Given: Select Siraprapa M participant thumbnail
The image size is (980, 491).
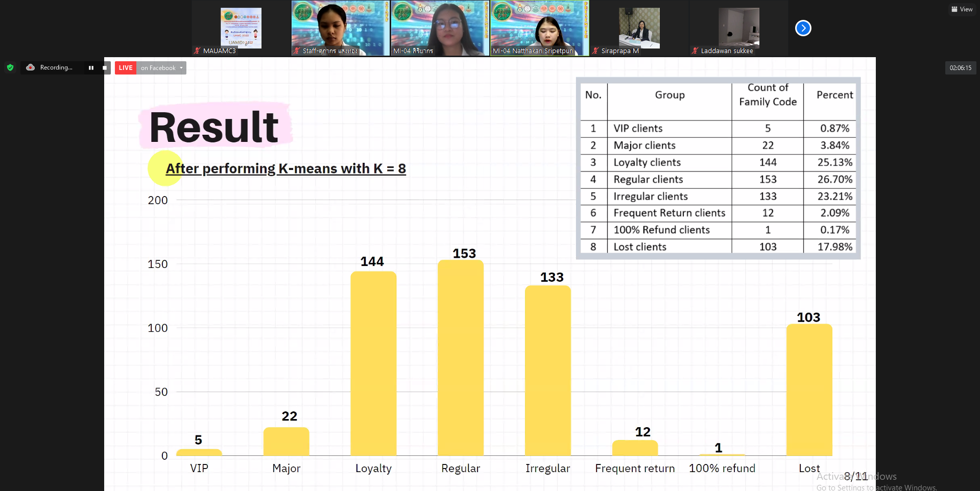Looking at the screenshot, I should (x=639, y=28).
